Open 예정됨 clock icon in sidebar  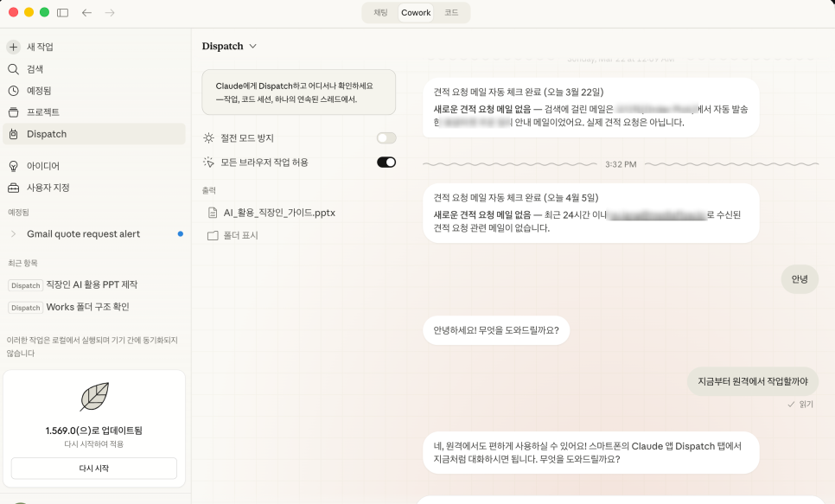(x=13, y=91)
